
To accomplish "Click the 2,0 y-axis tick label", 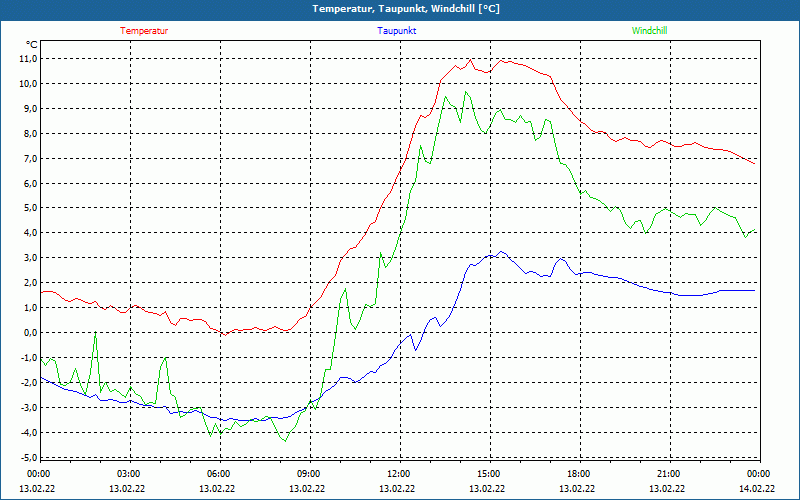I will (x=29, y=283).
